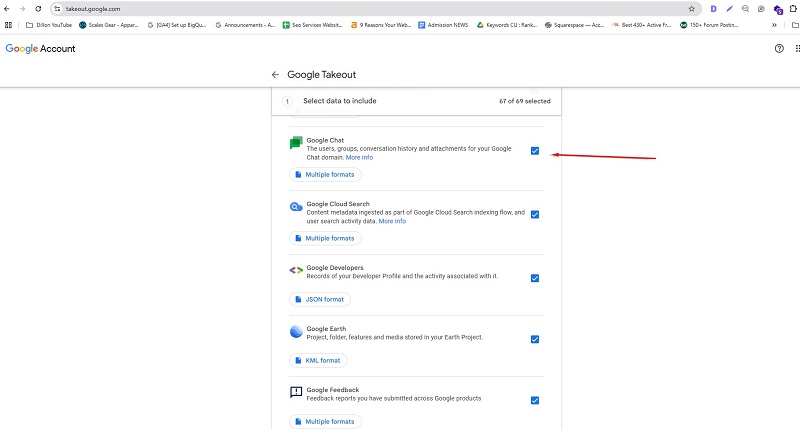Open JSON format options for Google Developers

pos(320,299)
